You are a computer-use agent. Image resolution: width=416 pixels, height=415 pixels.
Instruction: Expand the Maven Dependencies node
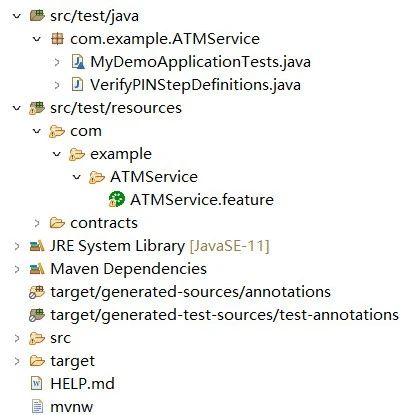click(x=17, y=269)
